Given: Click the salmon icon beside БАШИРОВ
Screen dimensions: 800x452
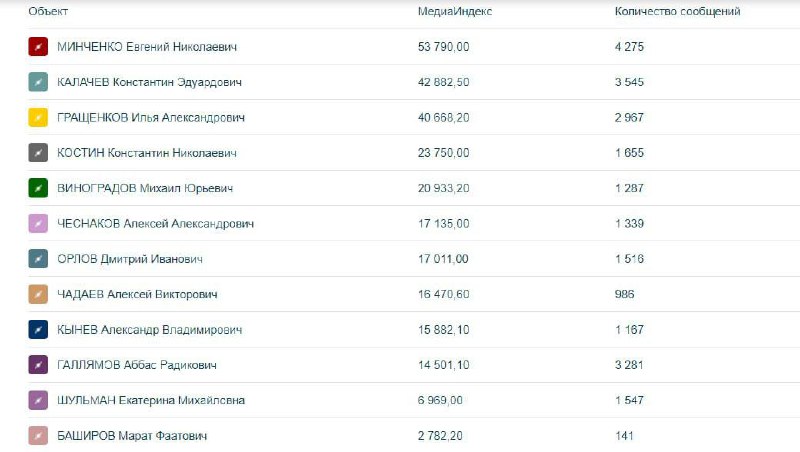Looking at the screenshot, I should coord(38,436).
